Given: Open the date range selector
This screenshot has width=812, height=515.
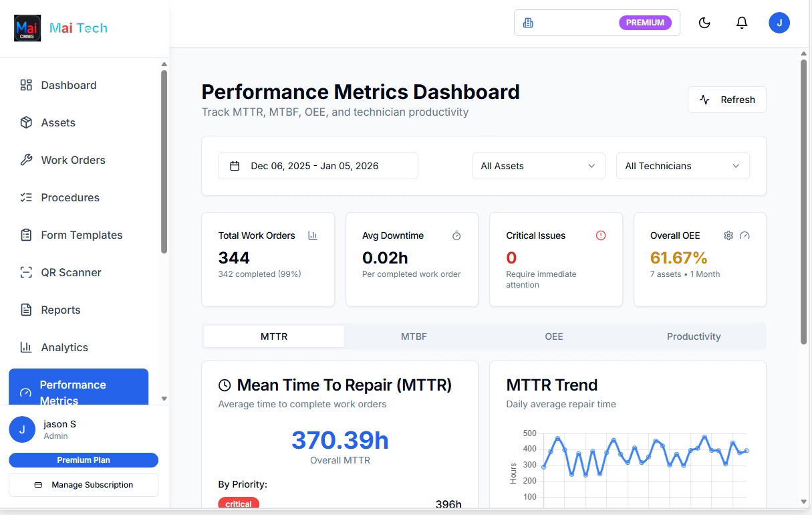Looking at the screenshot, I should [x=317, y=165].
